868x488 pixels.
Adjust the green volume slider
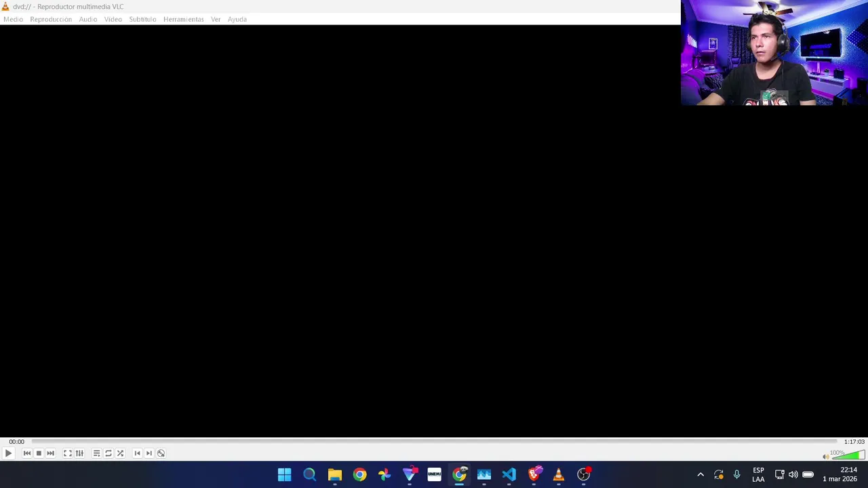(x=848, y=454)
